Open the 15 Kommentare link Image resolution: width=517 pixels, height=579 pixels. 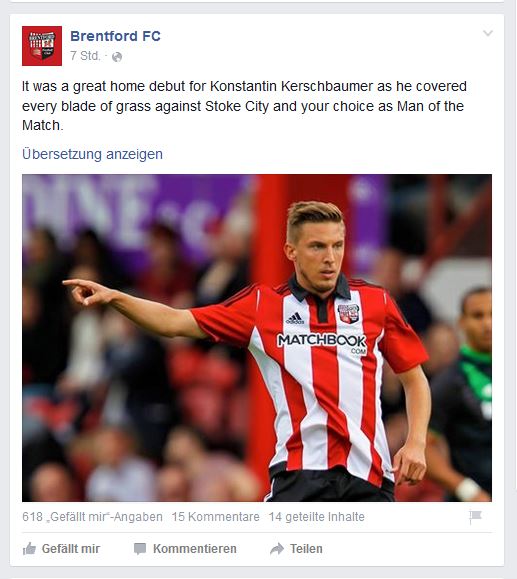pos(216,517)
